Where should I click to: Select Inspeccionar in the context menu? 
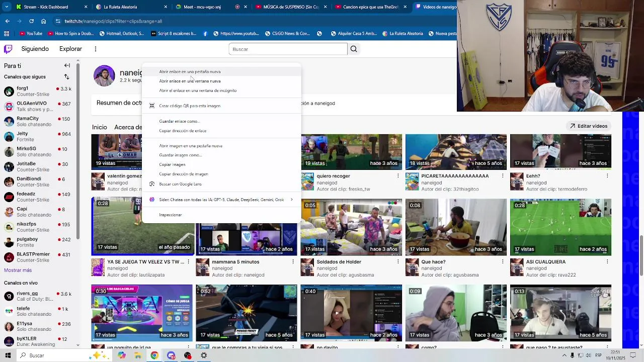click(x=221, y=215)
